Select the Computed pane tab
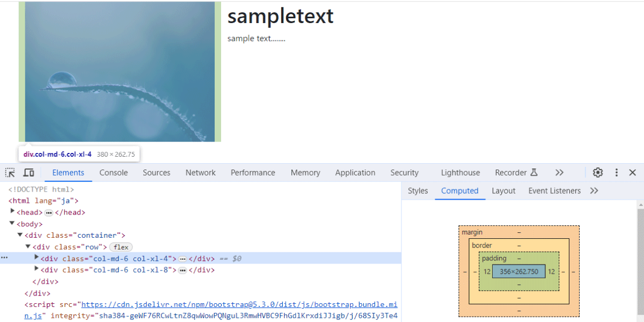This screenshot has width=644, height=322. 460,191
